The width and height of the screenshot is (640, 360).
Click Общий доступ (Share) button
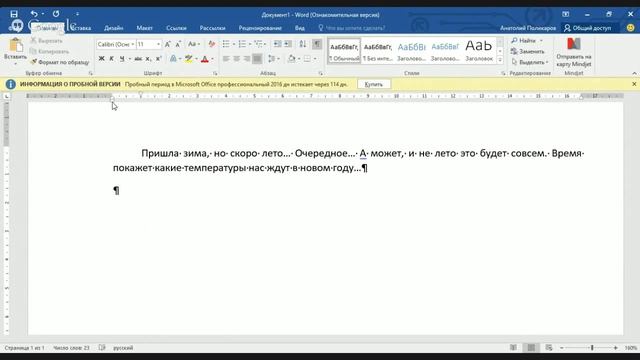tap(588, 28)
